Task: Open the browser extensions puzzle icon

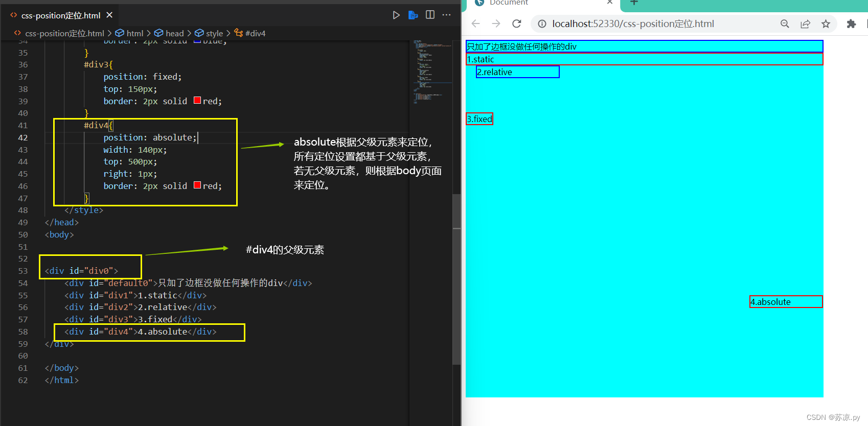Action: [851, 23]
